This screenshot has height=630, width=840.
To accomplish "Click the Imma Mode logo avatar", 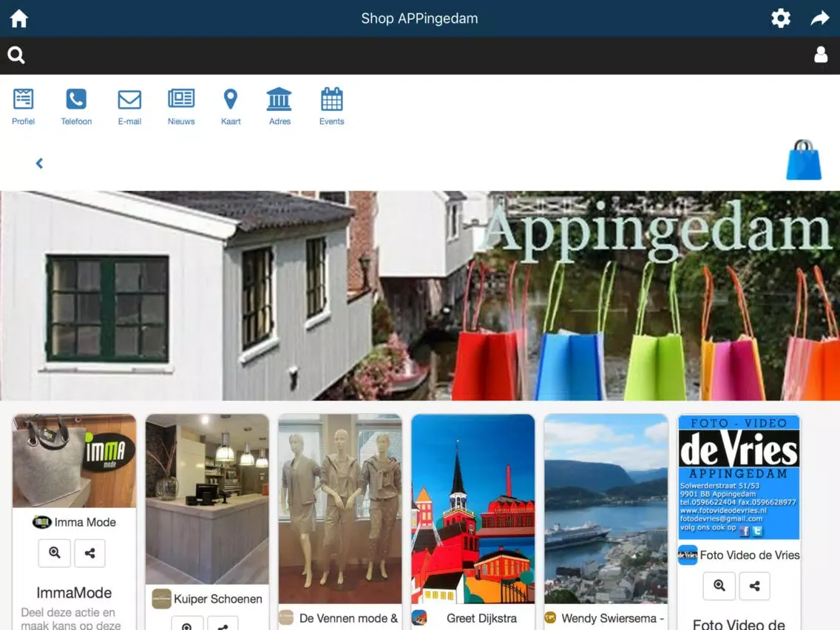I will click(42, 522).
